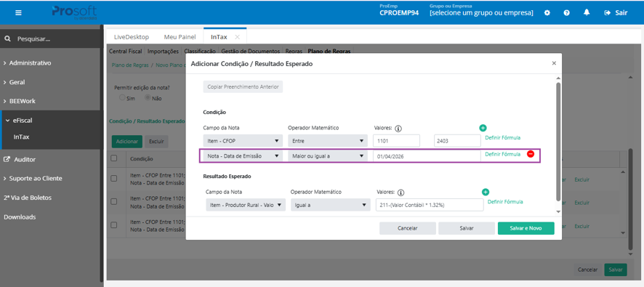
Task: Click the Prosoft logo
Action: point(74,12)
